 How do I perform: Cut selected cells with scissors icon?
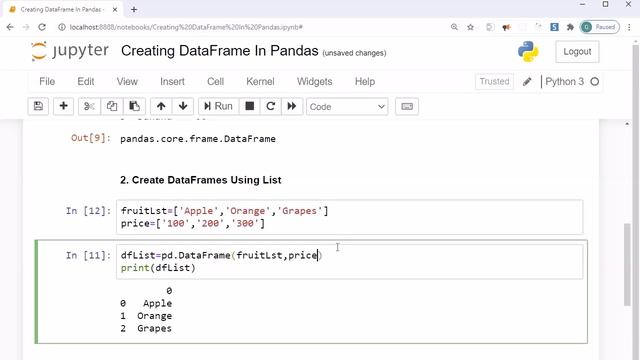pyautogui.click(x=89, y=107)
